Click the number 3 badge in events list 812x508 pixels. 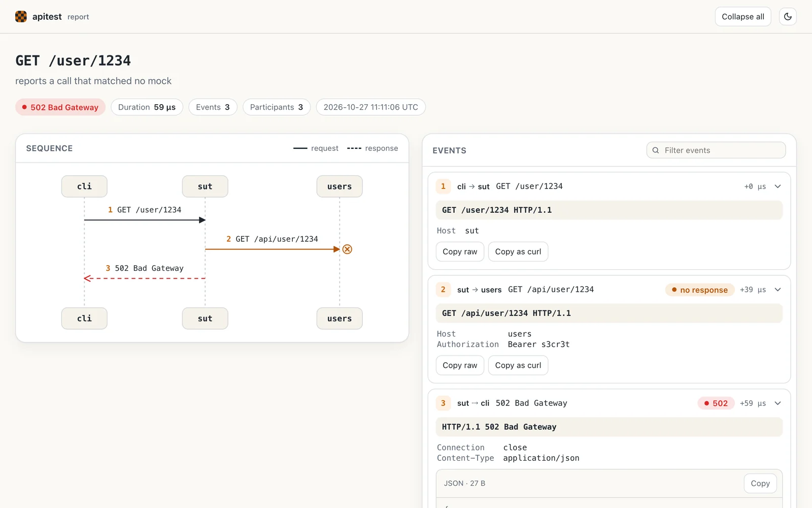click(443, 403)
